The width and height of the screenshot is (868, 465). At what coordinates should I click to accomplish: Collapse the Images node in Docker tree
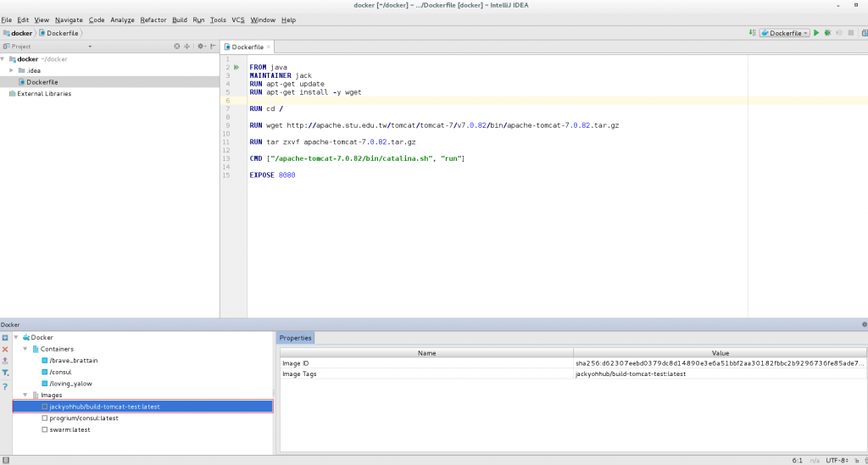[x=25, y=395]
